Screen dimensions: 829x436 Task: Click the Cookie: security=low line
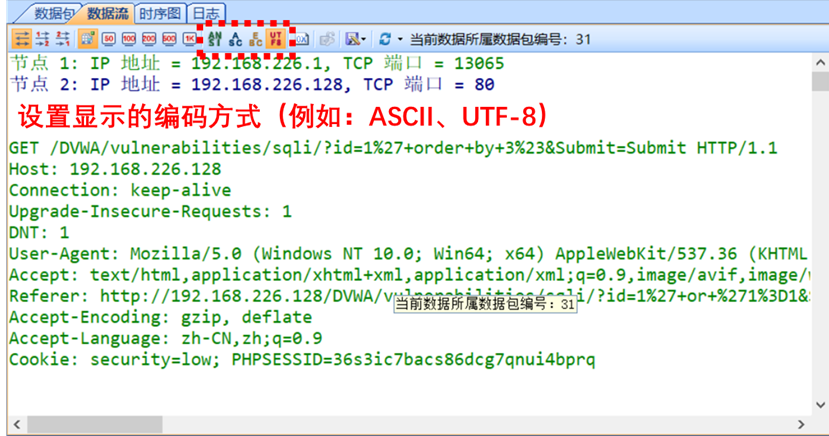pos(302,359)
